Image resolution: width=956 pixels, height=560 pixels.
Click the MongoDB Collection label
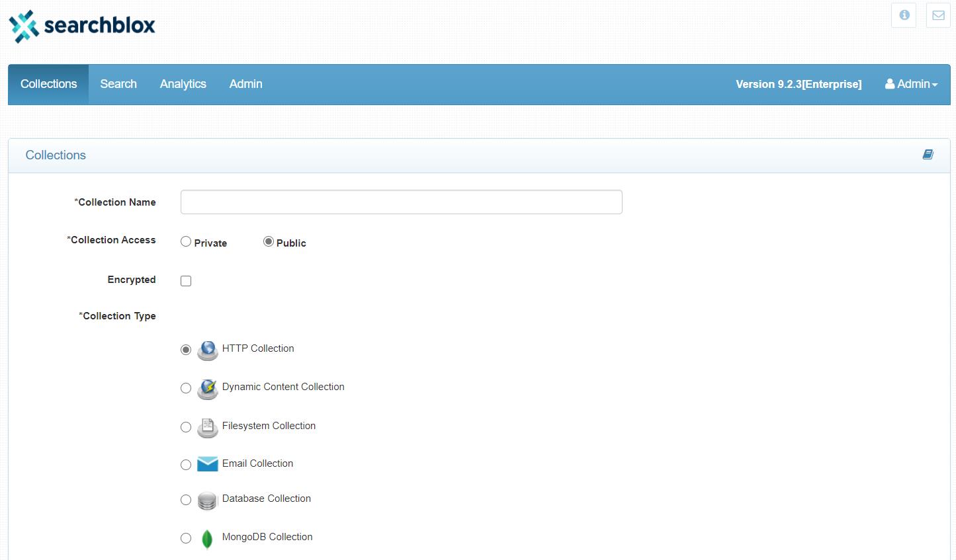tap(267, 537)
